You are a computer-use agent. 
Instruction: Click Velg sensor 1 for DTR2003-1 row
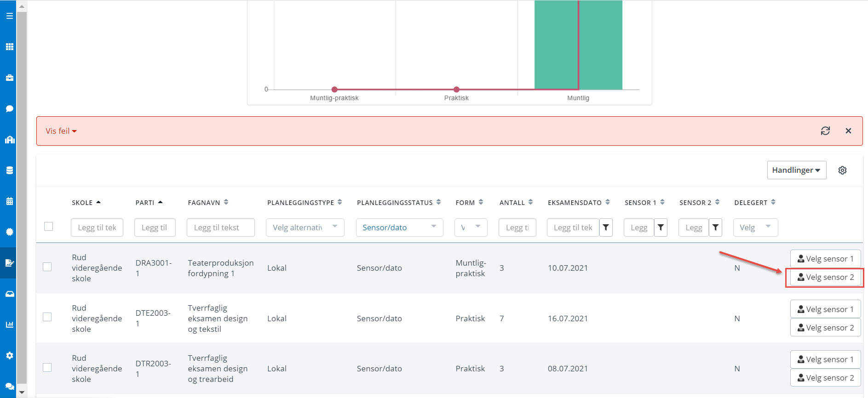tap(825, 359)
